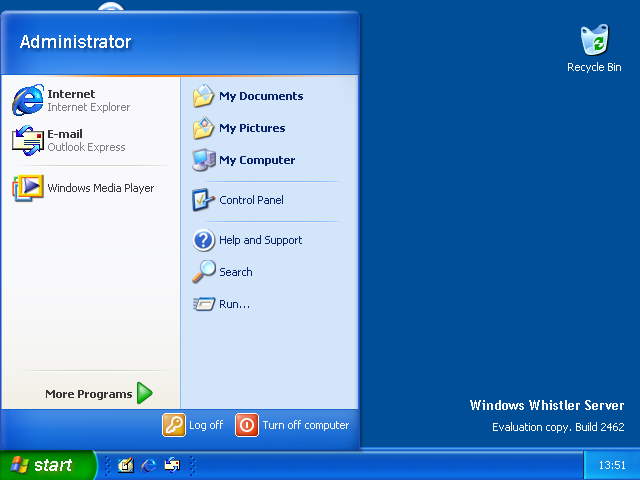This screenshot has height=480, width=640.
Task: Select the Run... text entry
Action: [234, 304]
